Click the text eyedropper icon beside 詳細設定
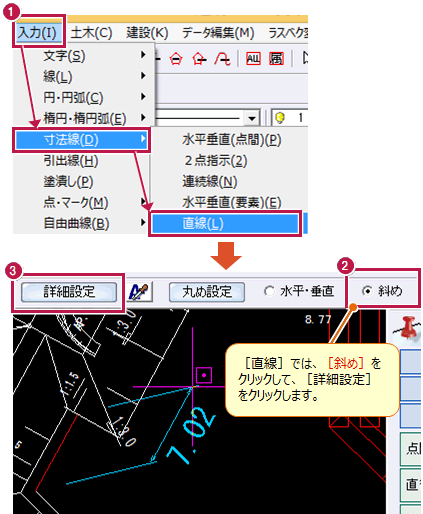423x514 pixels. pos(139,292)
